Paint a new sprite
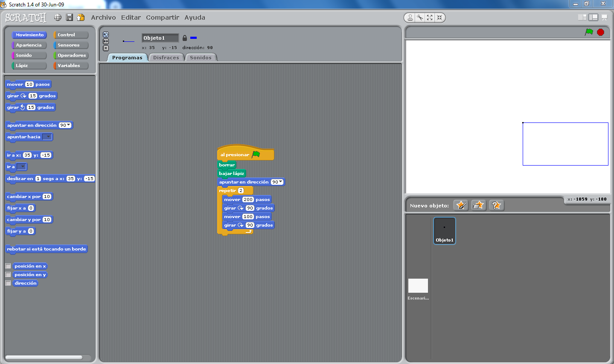 (x=460, y=205)
